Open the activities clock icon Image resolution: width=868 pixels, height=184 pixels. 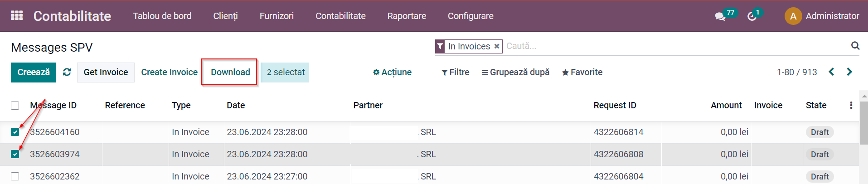(x=752, y=16)
